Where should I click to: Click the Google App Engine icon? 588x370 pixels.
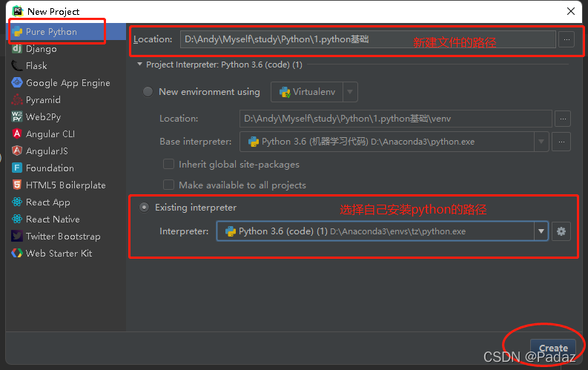[17, 82]
